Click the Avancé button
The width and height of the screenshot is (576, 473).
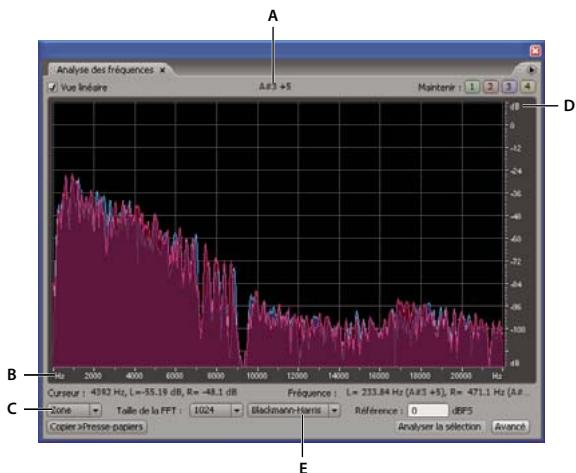tap(510, 427)
